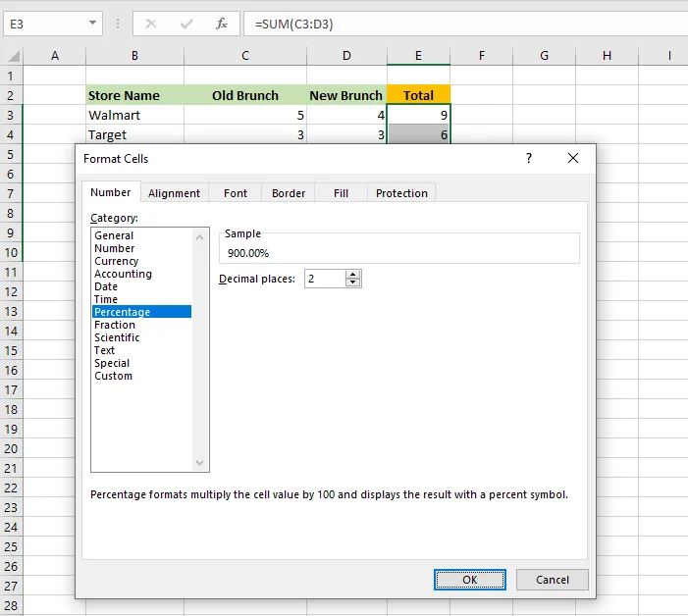Select column C header
Image resolution: width=688 pixels, height=616 pixels.
245,56
